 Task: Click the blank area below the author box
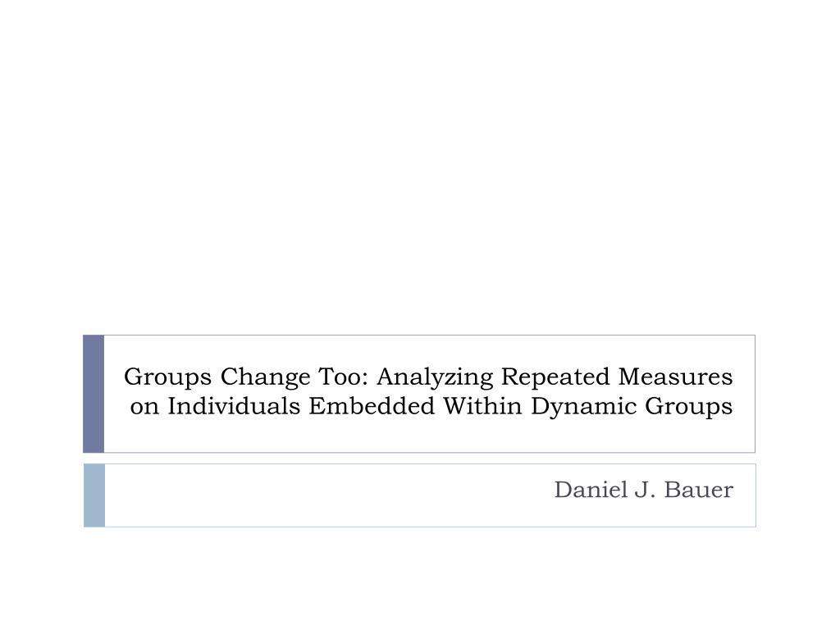[420, 578]
